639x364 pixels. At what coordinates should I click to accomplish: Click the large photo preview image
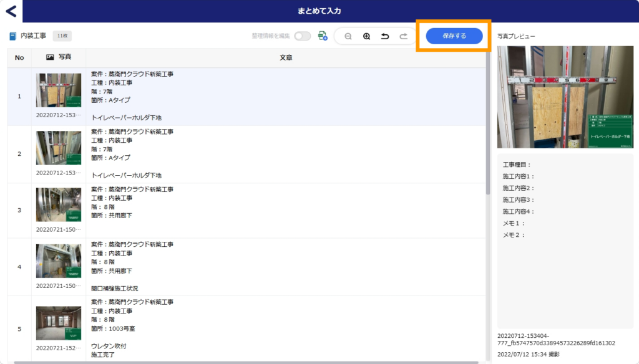tap(565, 97)
